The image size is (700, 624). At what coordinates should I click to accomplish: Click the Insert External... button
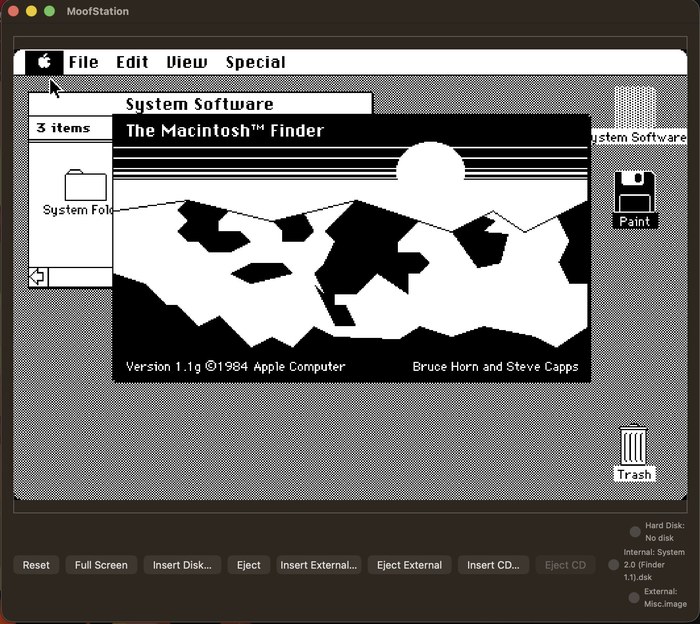pyautogui.click(x=319, y=565)
